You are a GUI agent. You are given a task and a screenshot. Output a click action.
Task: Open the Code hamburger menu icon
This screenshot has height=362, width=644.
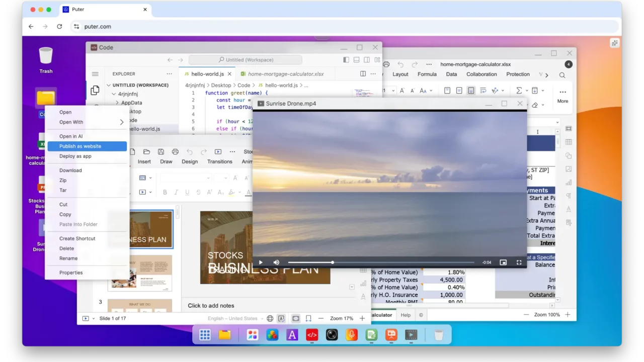click(x=95, y=74)
